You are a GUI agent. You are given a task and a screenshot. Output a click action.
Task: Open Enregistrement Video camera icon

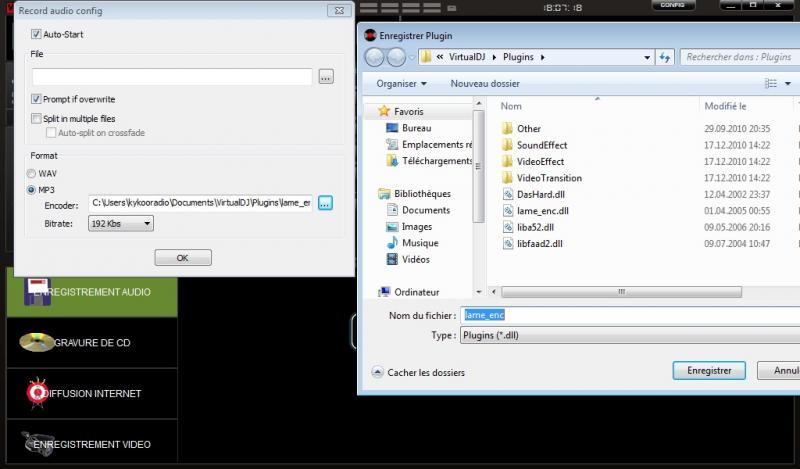coord(37,443)
